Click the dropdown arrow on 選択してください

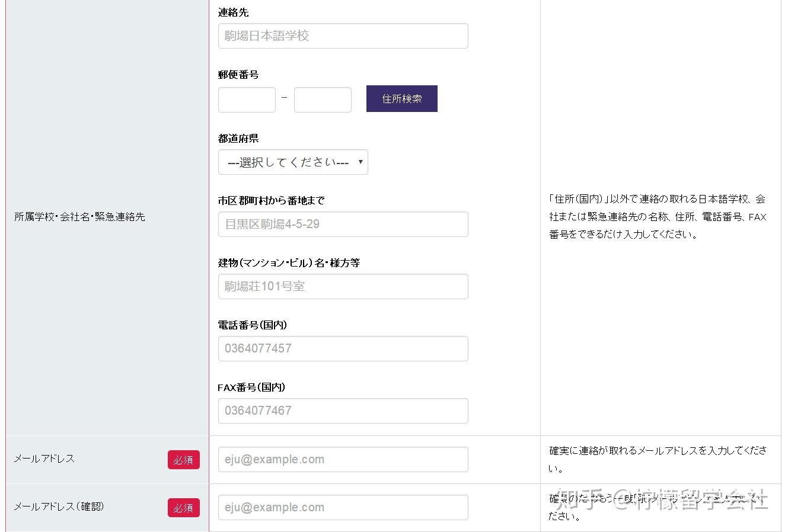click(360, 161)
